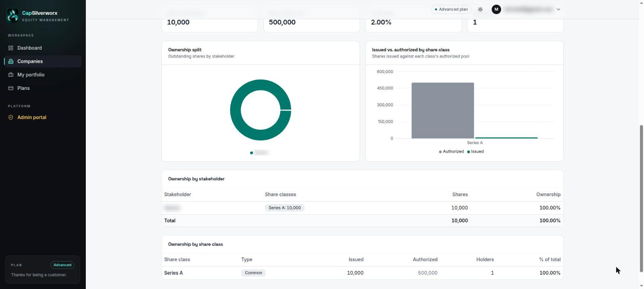The height and width of the screenshot is (289, 644).
Task: Click 'Issued vs. authorized by share class' title
Action: [411, 50]
